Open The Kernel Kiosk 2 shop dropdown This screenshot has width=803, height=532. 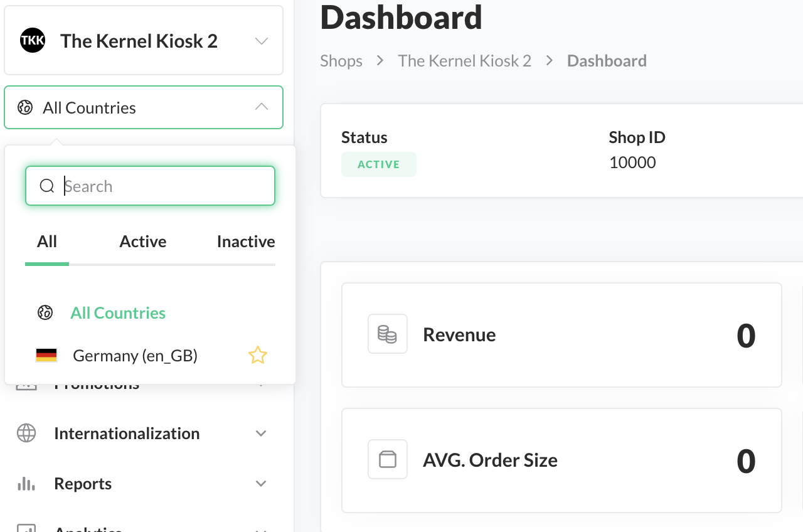pos(262,41)
